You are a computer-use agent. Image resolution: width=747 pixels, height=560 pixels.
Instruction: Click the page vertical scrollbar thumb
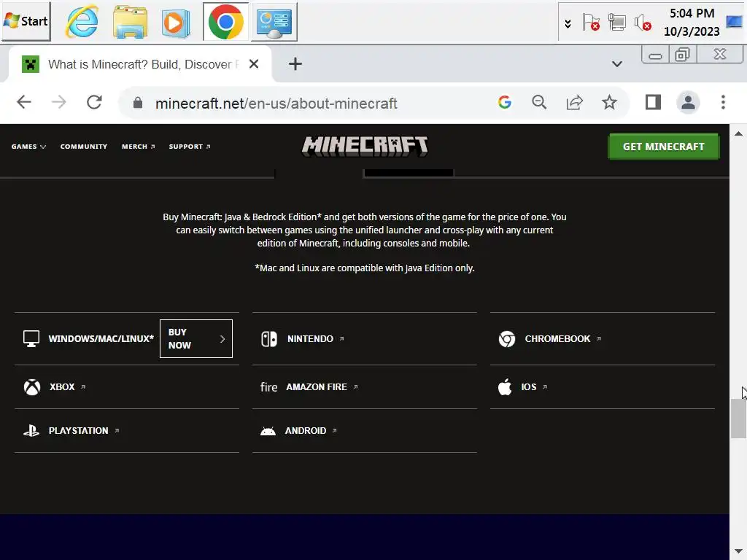tap(738, 419)
